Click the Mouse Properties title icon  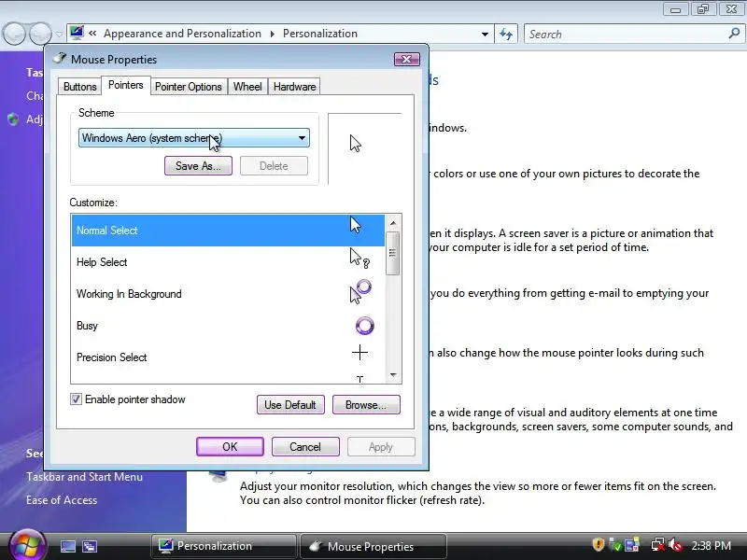tap(60, 59)
